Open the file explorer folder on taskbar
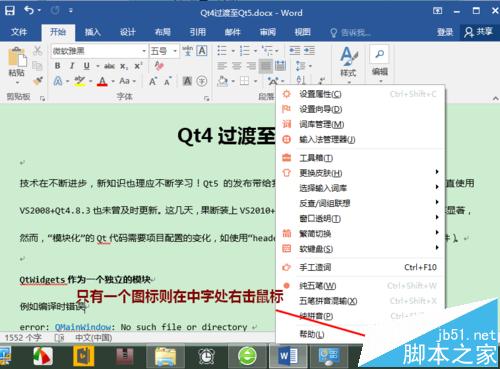 [166, 356]
